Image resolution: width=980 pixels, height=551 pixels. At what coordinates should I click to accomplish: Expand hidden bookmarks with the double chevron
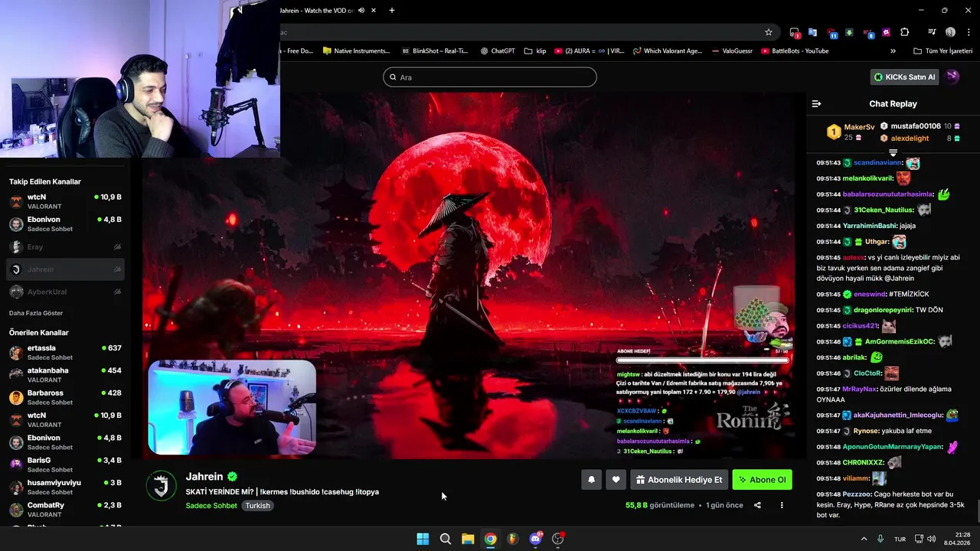pos(893,51)
